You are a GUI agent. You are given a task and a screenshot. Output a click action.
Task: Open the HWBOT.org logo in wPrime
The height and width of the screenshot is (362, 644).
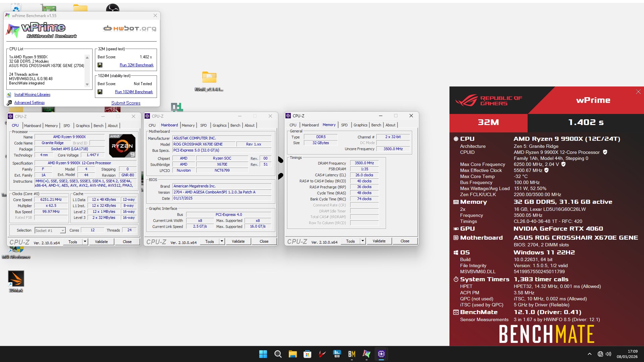point(129,28)
